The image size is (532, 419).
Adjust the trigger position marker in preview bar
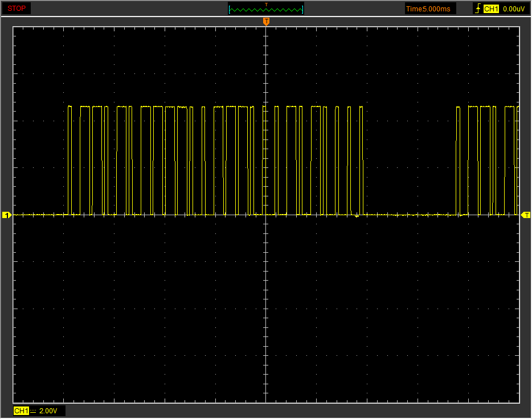click(265, 5)
